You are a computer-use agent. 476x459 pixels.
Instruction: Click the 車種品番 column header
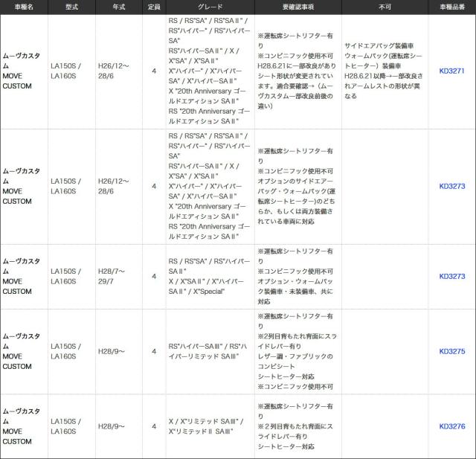pyautogui.click(x=451, y=7)
